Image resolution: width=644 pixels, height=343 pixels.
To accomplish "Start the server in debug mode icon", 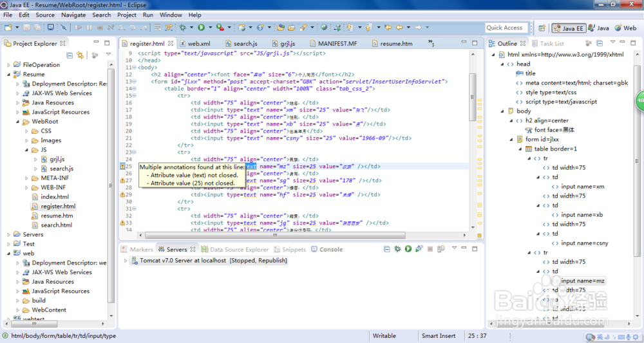I will coord(397,249).
